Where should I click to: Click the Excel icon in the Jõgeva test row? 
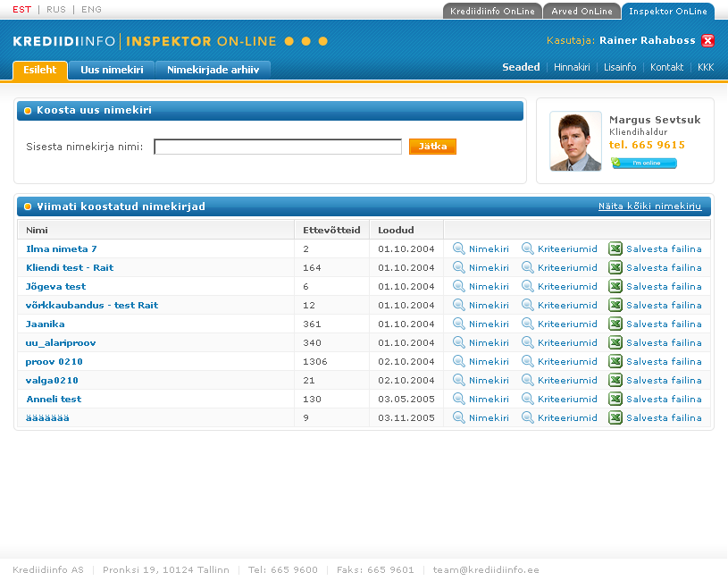(x=615, y=287)
